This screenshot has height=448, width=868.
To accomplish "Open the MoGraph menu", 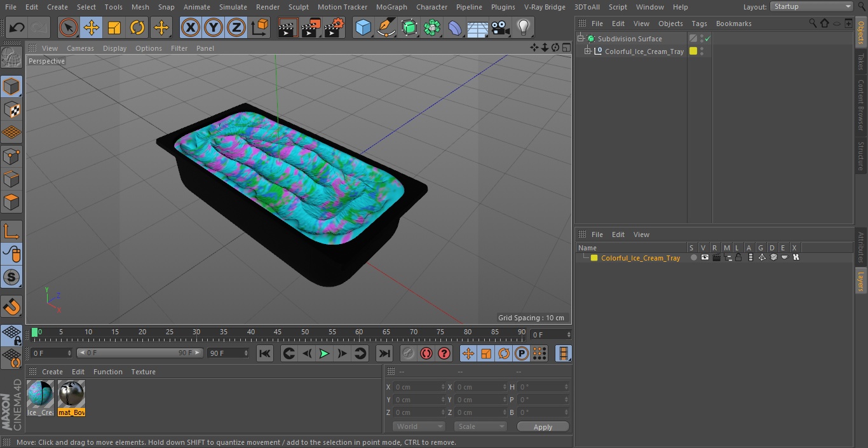I will click(x=391, y=7).
